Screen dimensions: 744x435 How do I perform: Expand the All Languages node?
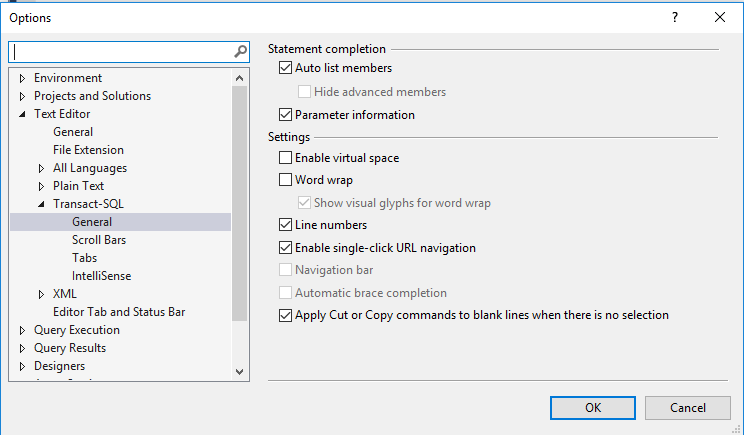click(x=41, y=168)
